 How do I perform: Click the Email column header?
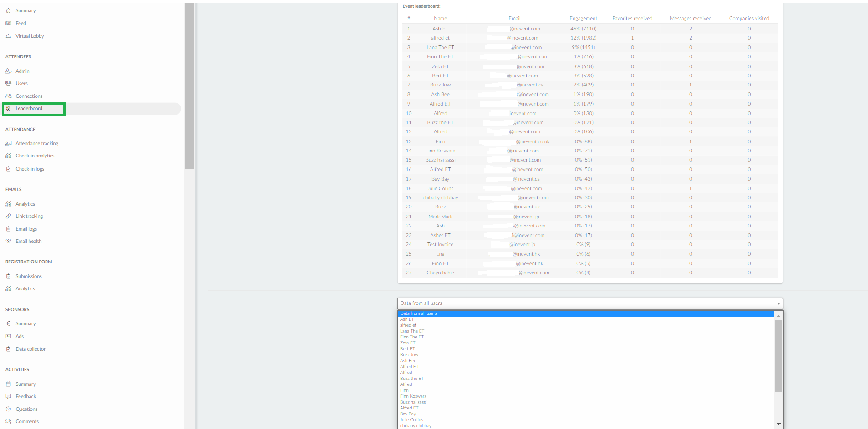(x=514, y=19)
